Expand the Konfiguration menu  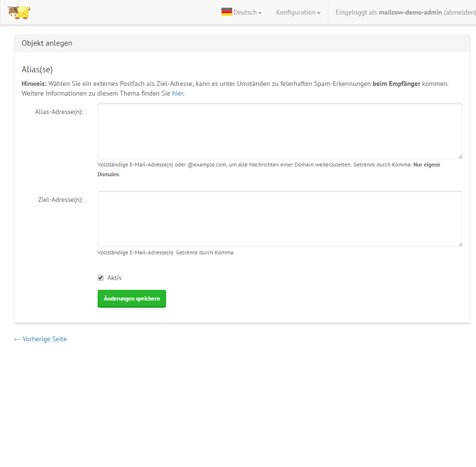(296, 13)
